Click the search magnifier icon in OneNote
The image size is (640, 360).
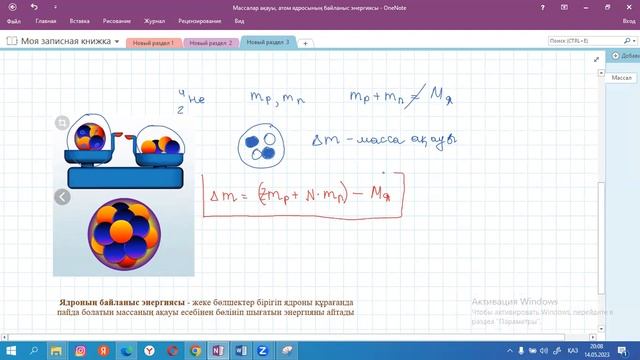pyautogui.click(x=627, y=41)
